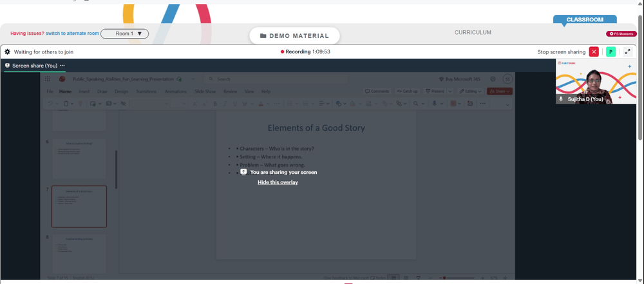Click Buy Microsoft 365
The width and height of the screenshot is (644, 284).
[459, 79]
